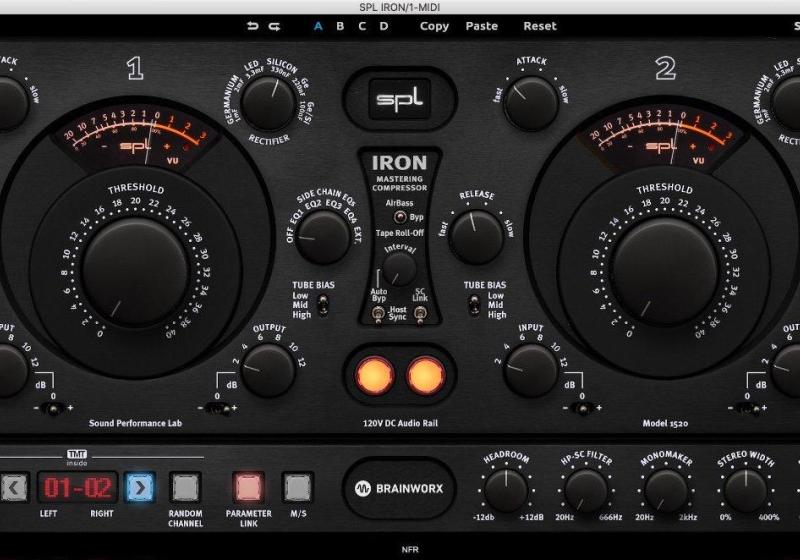Viewport: 800px width, 560px height.
Task: Toggle the AirBass Byp switch
Action: pyautogui.click(x=400, y=217)
